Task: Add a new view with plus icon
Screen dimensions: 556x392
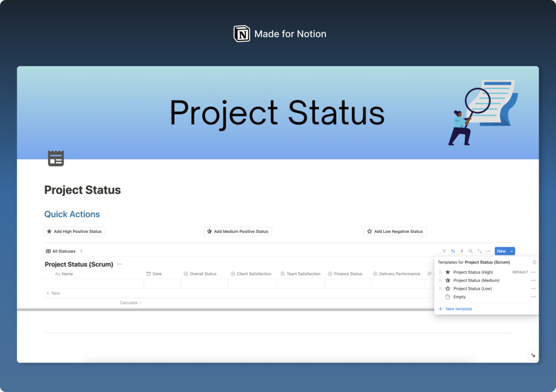Action: click(81, 251)
